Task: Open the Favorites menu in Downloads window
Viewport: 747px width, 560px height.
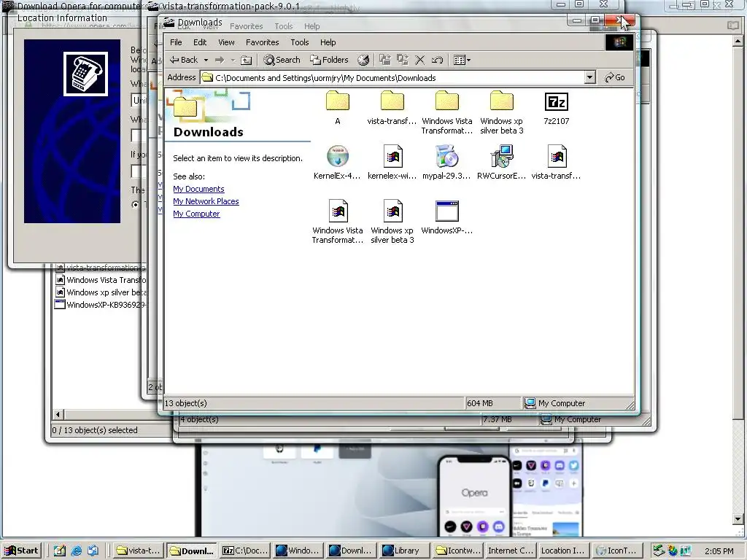Action: [x=262, y=42]
